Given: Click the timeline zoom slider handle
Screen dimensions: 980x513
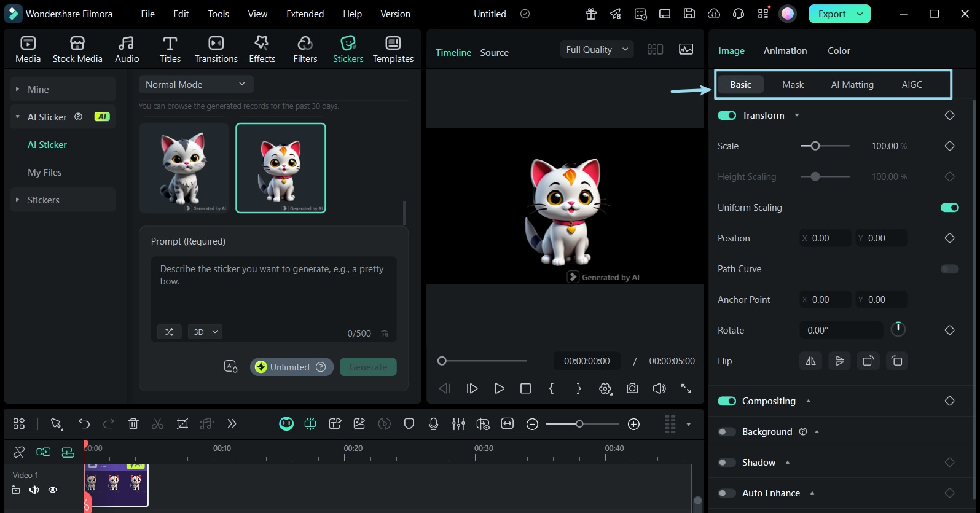Looking at the screenshot, I should click(579, 423).
